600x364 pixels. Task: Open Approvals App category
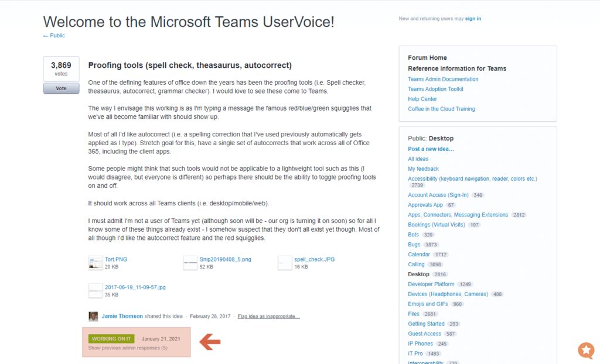tap(425, 205)
